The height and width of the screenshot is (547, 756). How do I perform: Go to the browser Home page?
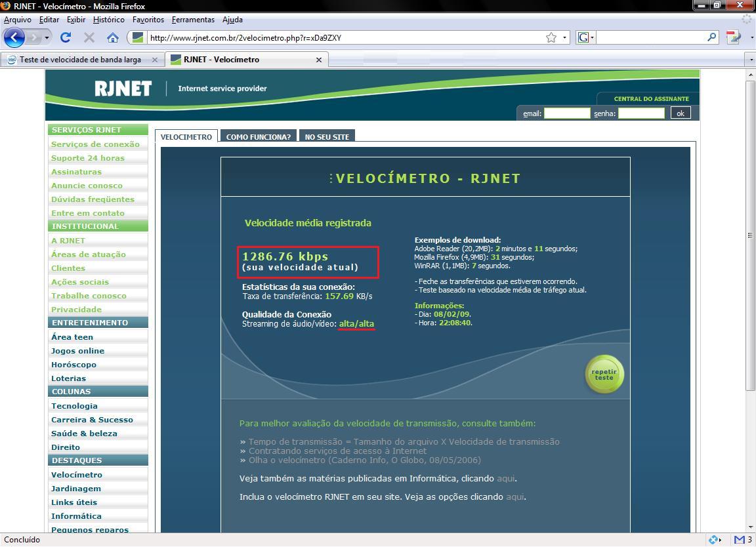coord(113,37)
